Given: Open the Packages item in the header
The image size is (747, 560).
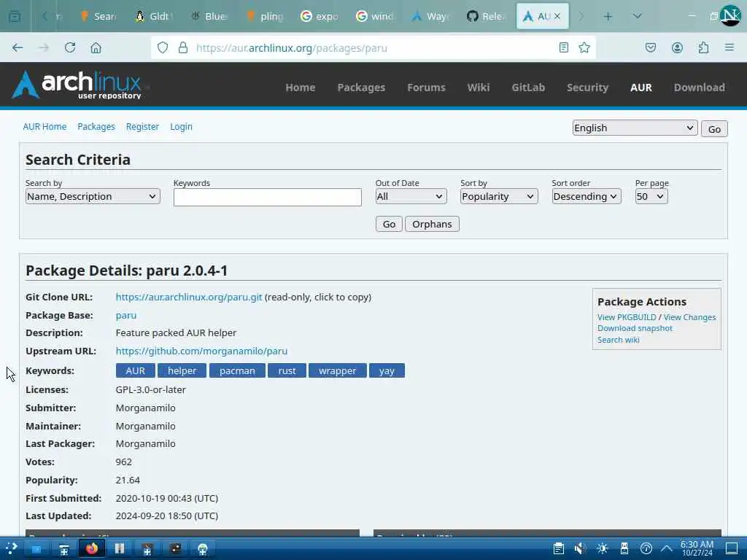Looking at the screenshot, I should (361, 87).
